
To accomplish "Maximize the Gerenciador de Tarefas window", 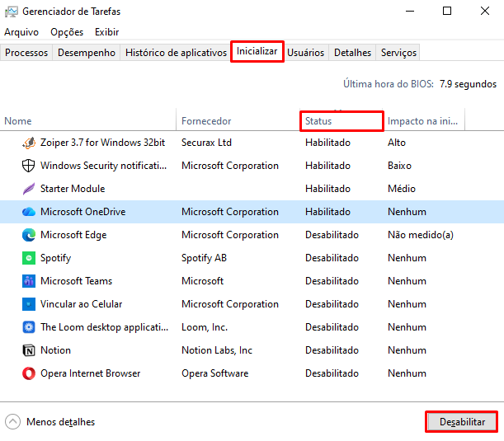I will coord(447,12).
